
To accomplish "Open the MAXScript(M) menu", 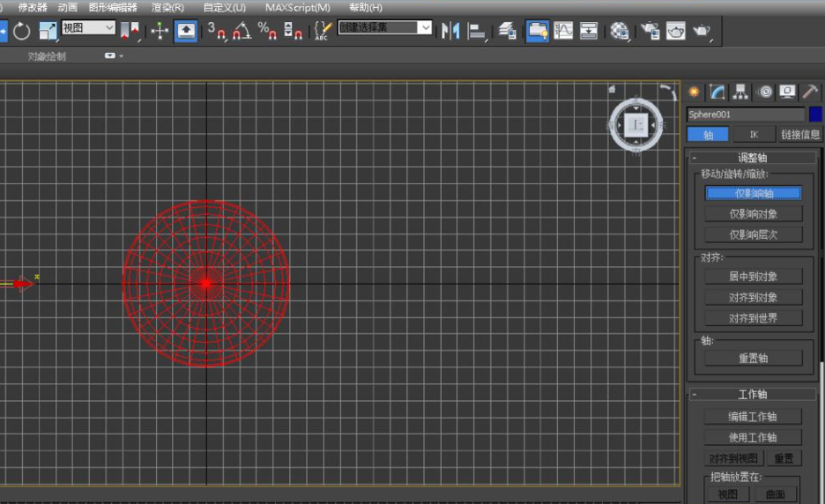I will click(298, 7).
